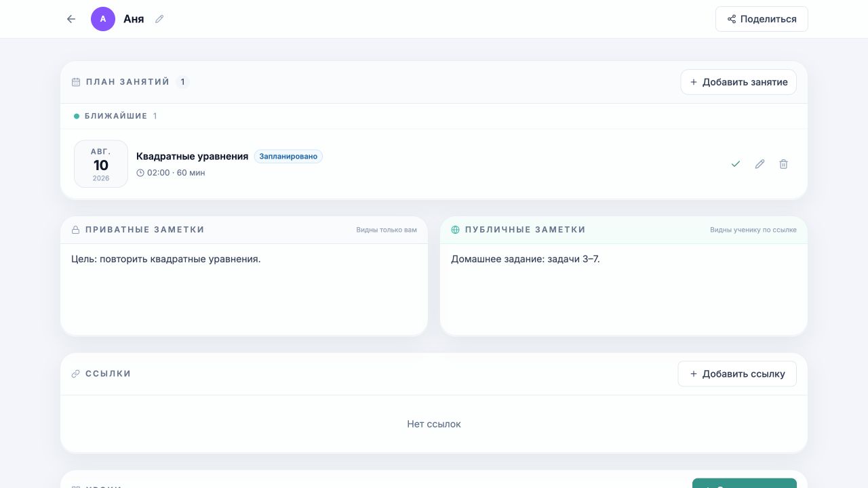Click the Добавить ссылку button
This screenshot has width=868, height=488.
point(737,374)
